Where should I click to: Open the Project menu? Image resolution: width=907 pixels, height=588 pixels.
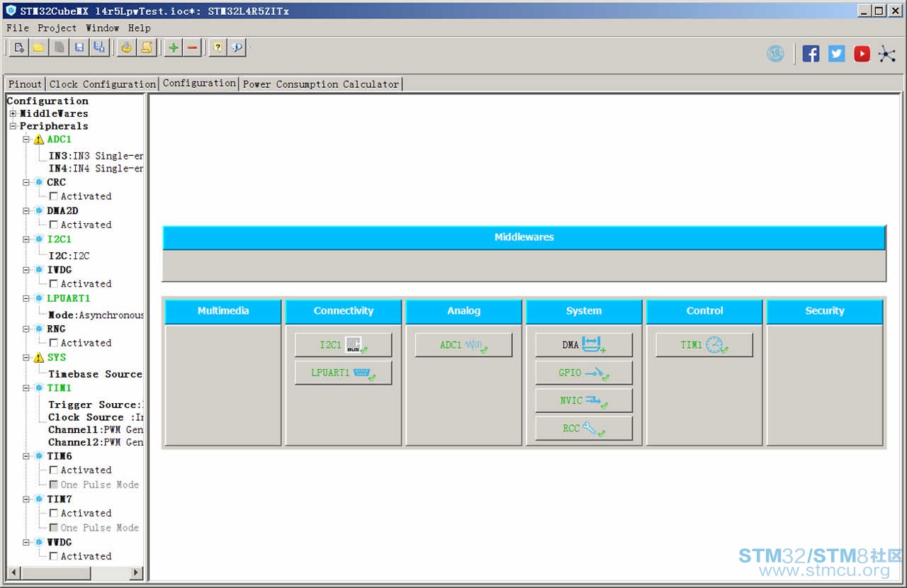point(57,28)
